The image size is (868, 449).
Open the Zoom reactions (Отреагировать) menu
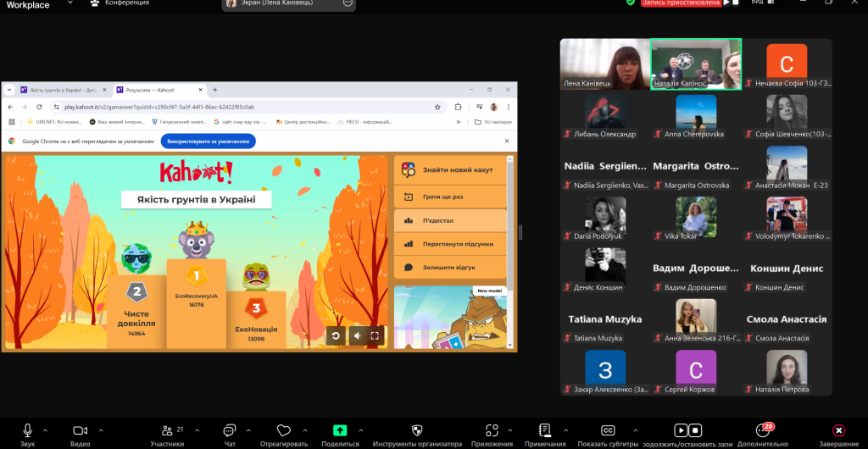[284, 430]
